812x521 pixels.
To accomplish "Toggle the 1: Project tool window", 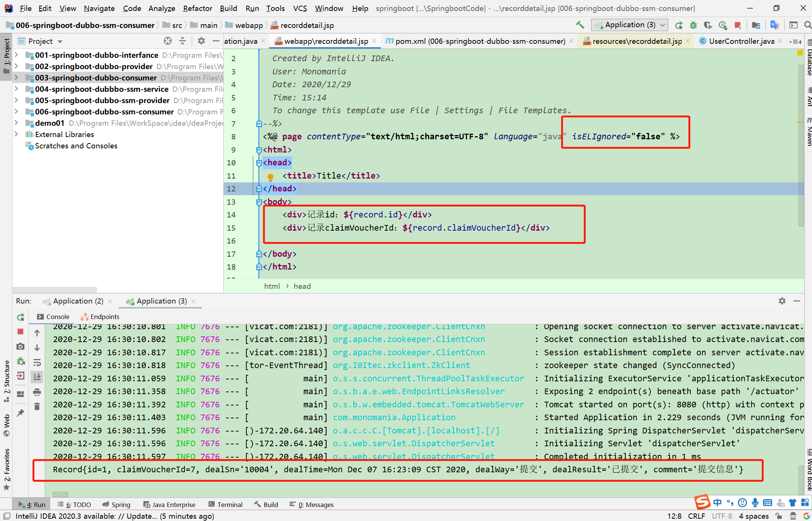I will click(6, 56).
